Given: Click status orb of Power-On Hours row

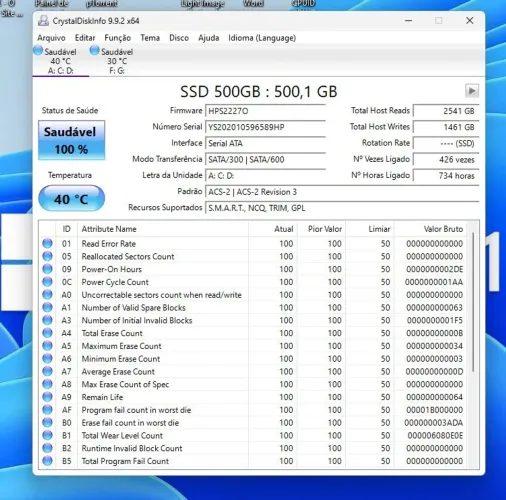Looking at the screenshot, I should pos(47,269).
